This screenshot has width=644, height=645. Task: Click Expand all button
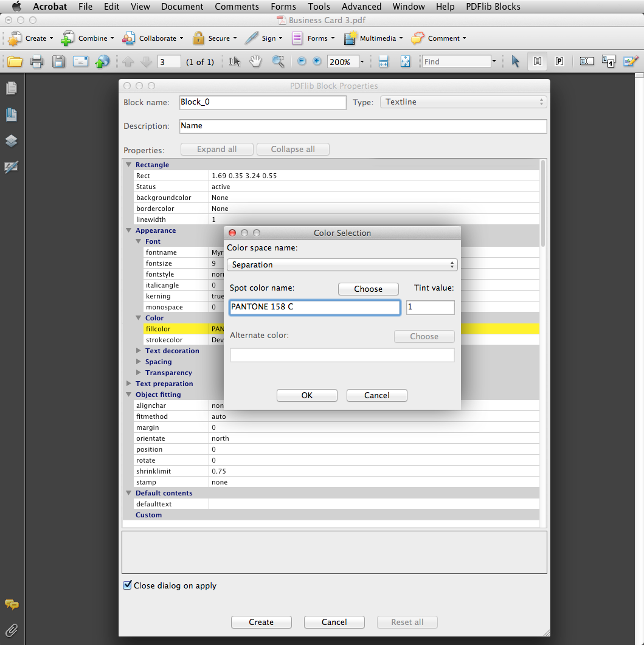pos(217,150)
